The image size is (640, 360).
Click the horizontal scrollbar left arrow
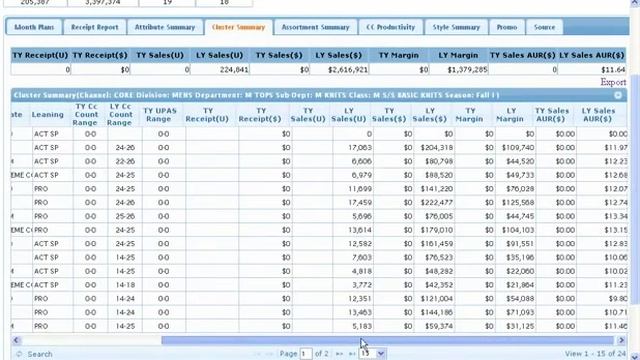coord(16,340)
